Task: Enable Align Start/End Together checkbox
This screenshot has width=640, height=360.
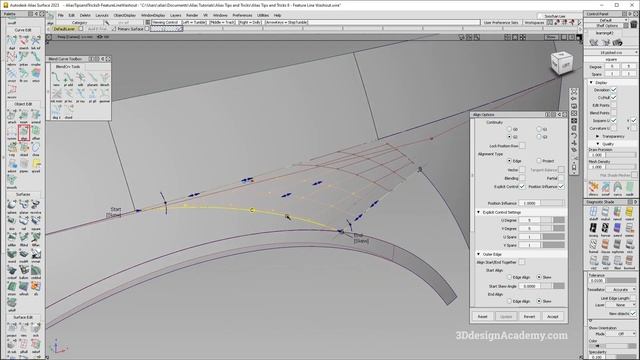Action: pos(521,262)
